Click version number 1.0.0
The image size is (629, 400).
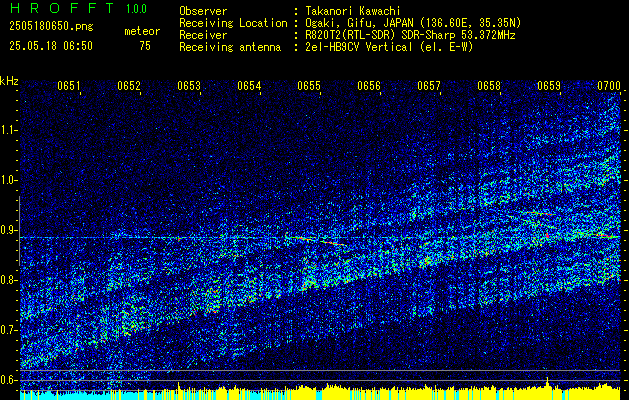coord(136,9)
